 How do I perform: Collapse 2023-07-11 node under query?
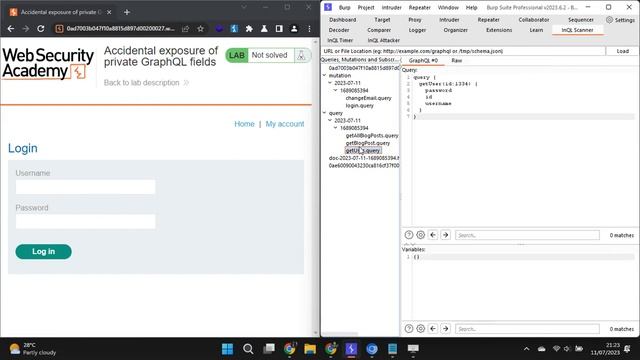tap(330, 120)
